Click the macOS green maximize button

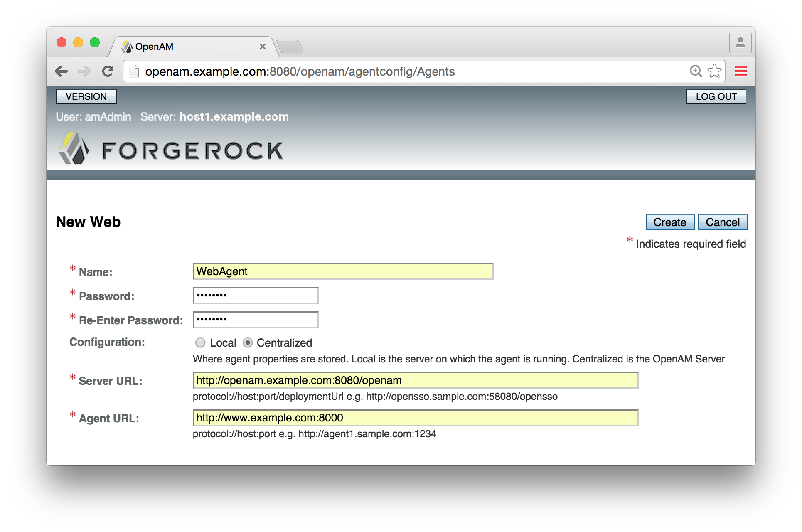95,42
